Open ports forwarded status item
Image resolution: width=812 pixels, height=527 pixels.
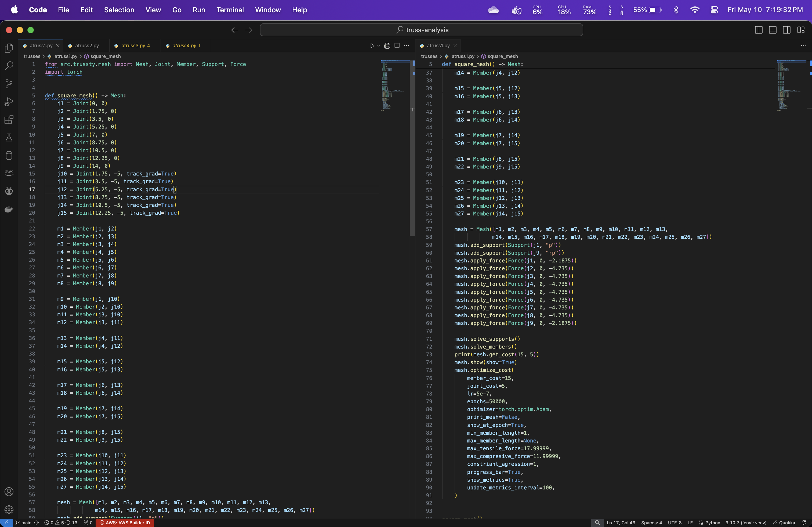coord(88,522)
